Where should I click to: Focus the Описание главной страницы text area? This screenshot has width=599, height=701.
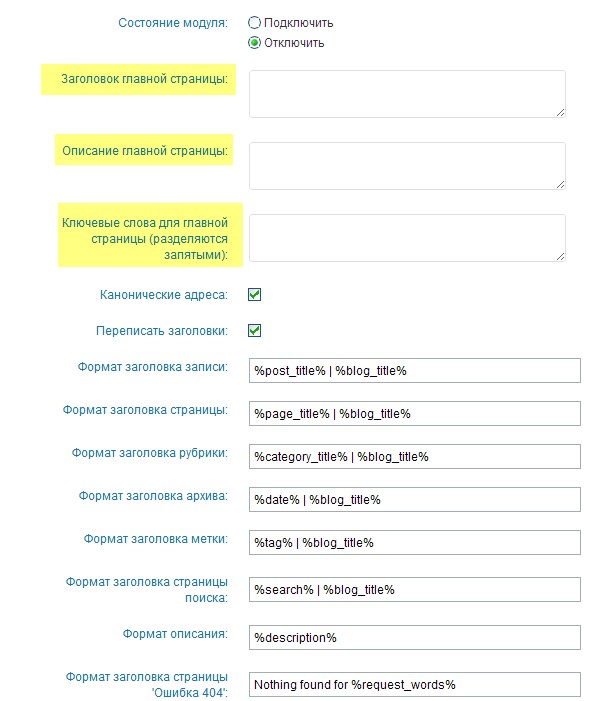tap(407, 166)
